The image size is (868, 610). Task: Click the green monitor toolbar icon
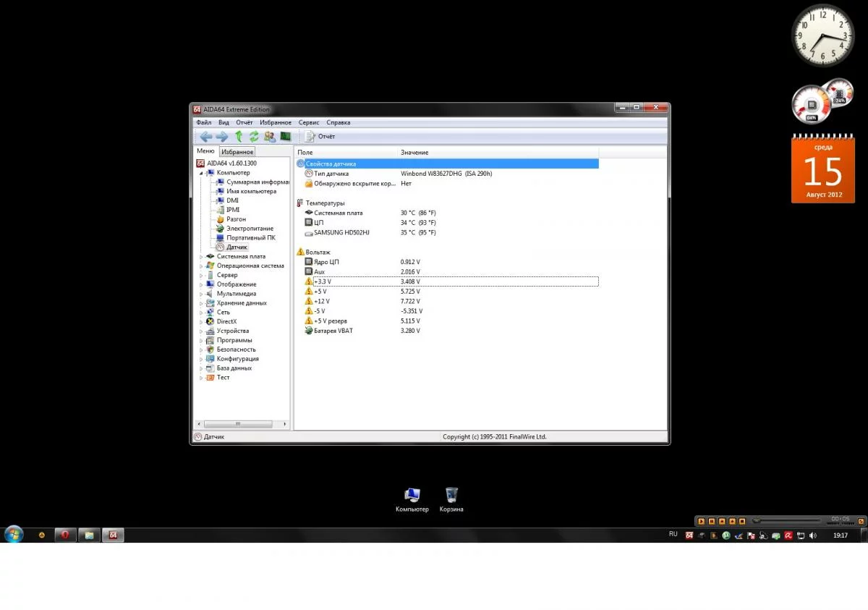tap(285, 136)
